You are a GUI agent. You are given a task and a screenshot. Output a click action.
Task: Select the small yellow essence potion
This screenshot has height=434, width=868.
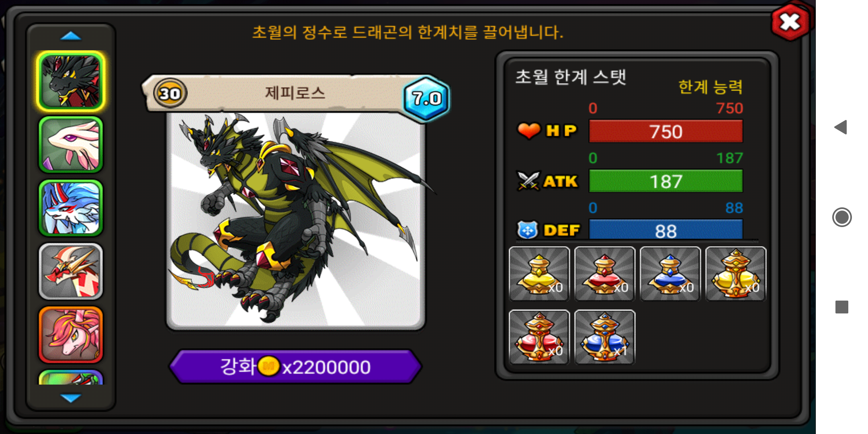tap(539, 274)
